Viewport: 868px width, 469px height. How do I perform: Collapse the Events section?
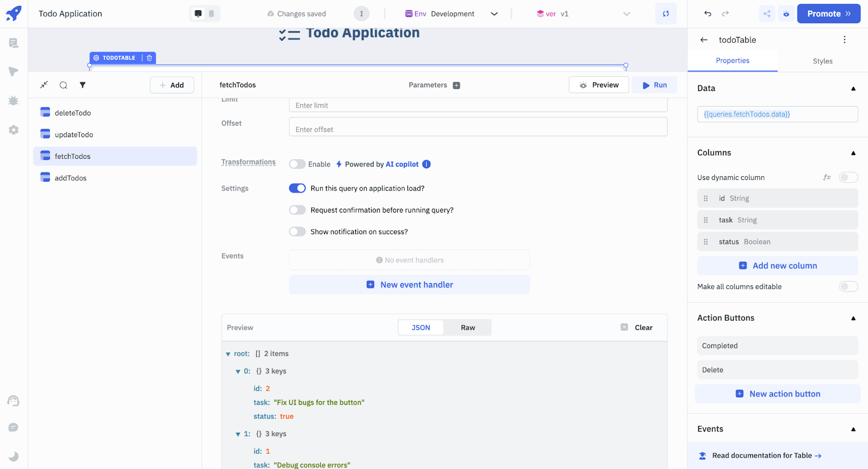point(853,429)
